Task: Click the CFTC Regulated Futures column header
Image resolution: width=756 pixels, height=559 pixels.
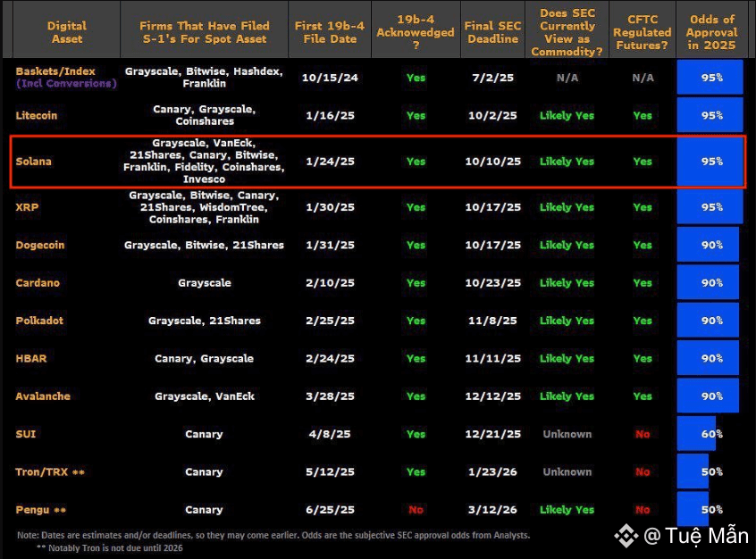Action: point(643,32)
